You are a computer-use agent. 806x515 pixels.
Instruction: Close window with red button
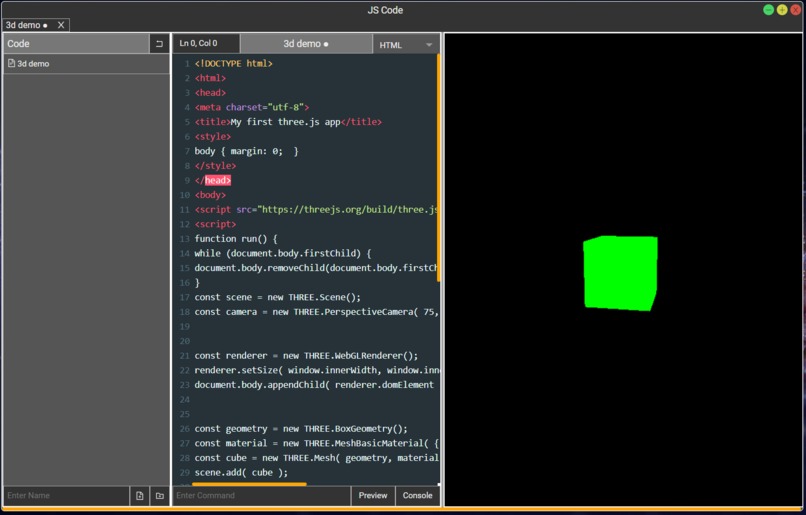pos(796,10)
